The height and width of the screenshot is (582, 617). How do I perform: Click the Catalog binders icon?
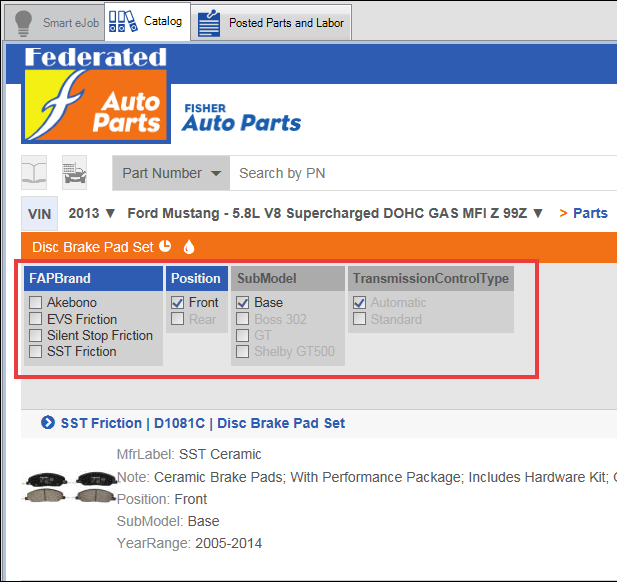(x=123, y=21)
